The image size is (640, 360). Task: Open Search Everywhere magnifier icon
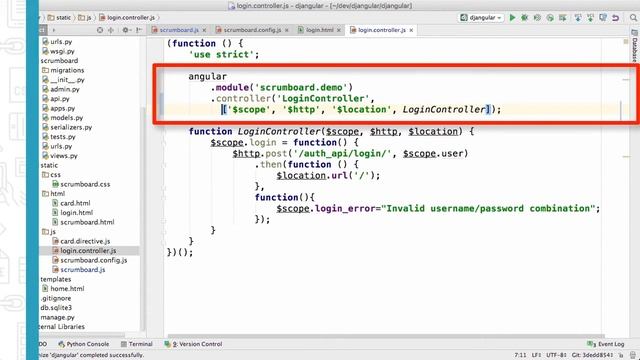(x=633, y=18)
